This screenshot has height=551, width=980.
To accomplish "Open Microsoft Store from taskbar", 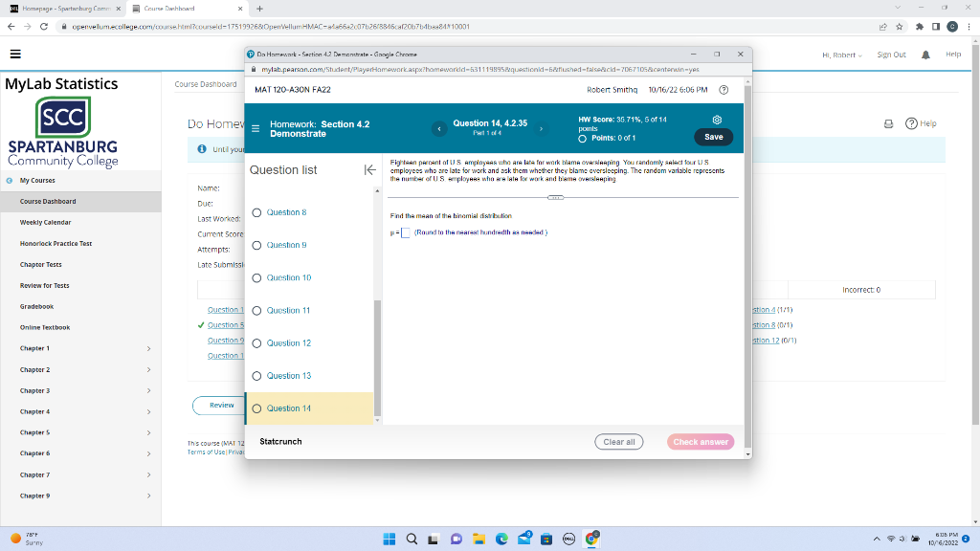I will click(x=546, y=539).
